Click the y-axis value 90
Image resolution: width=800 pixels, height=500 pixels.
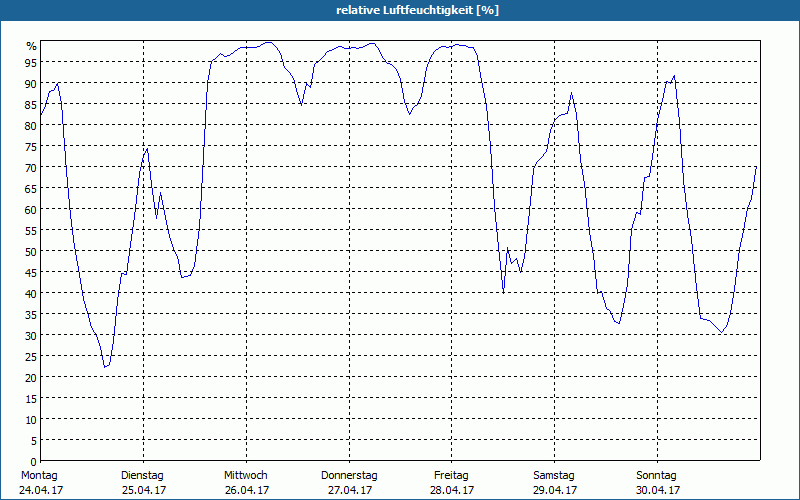click(31, 84)
